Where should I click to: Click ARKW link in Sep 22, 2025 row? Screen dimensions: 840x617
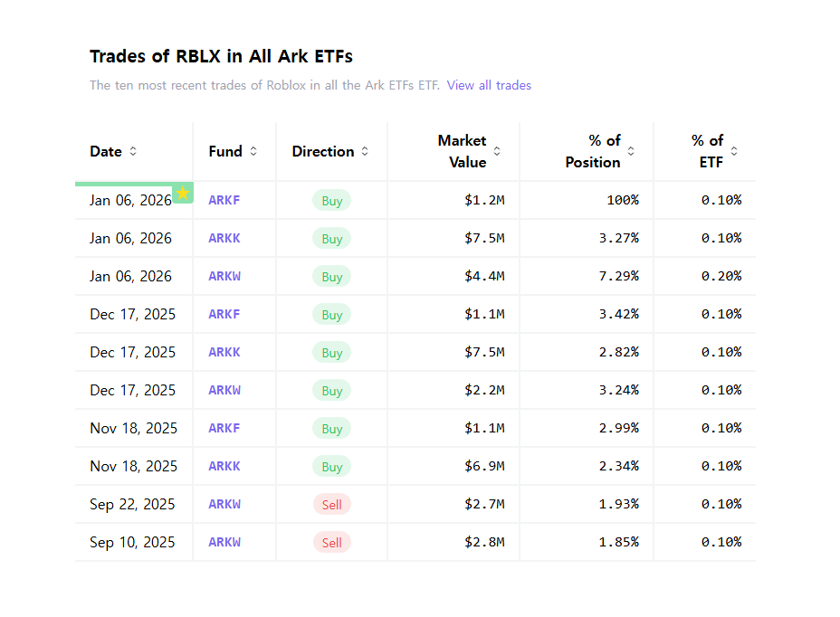click(x=224, y=504)
